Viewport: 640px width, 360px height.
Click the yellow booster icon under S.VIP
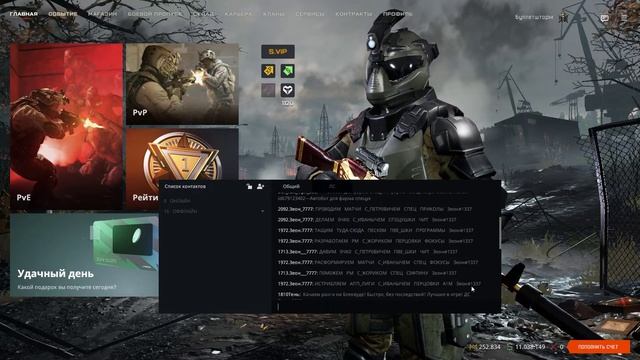pyautogui.click(x=268, y=71)
